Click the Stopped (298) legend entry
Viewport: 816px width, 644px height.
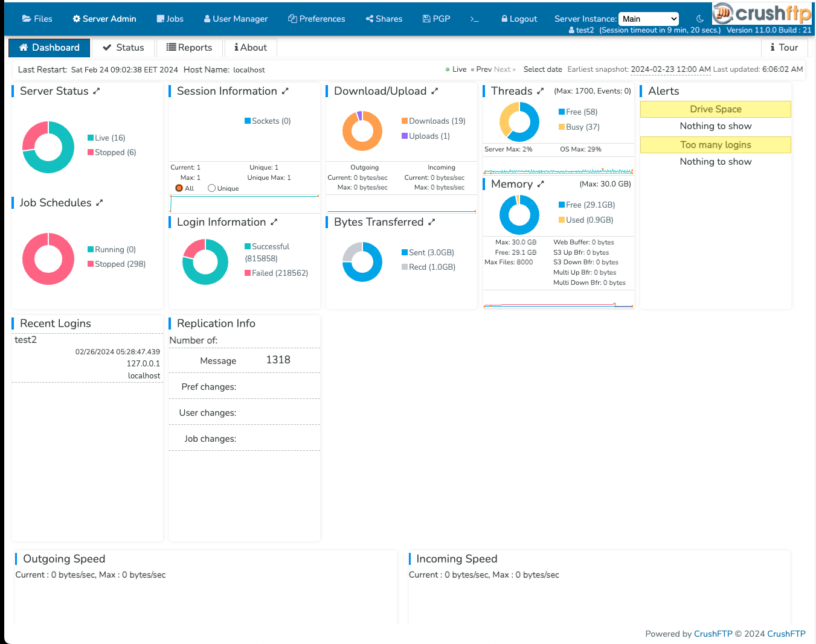tap(117, 264)
